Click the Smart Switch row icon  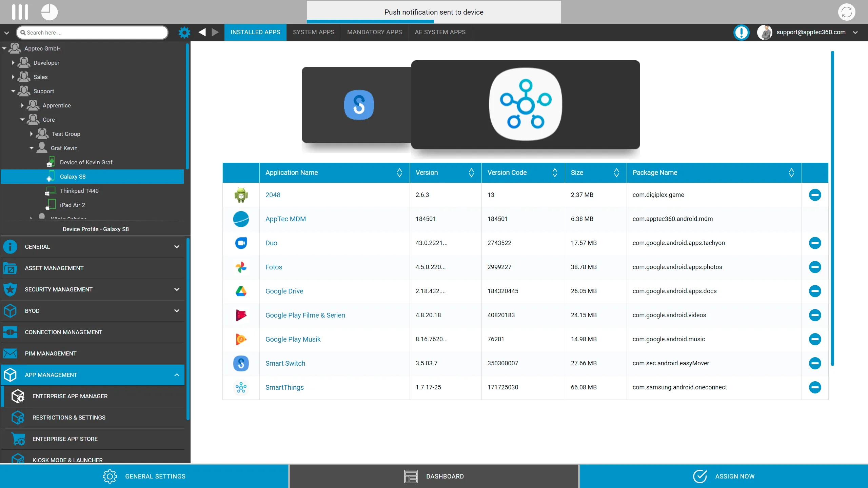click(241, 363)
